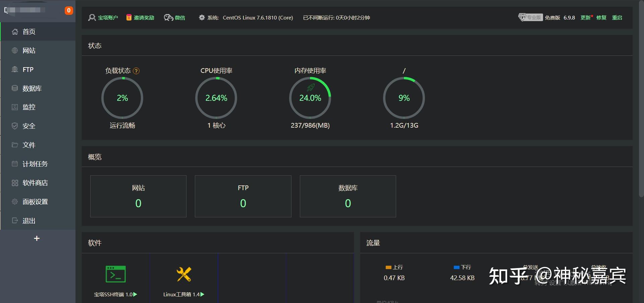Click the CPU使用率 gauge showing 2.64%
644x303 pixels.
point(216,98)
